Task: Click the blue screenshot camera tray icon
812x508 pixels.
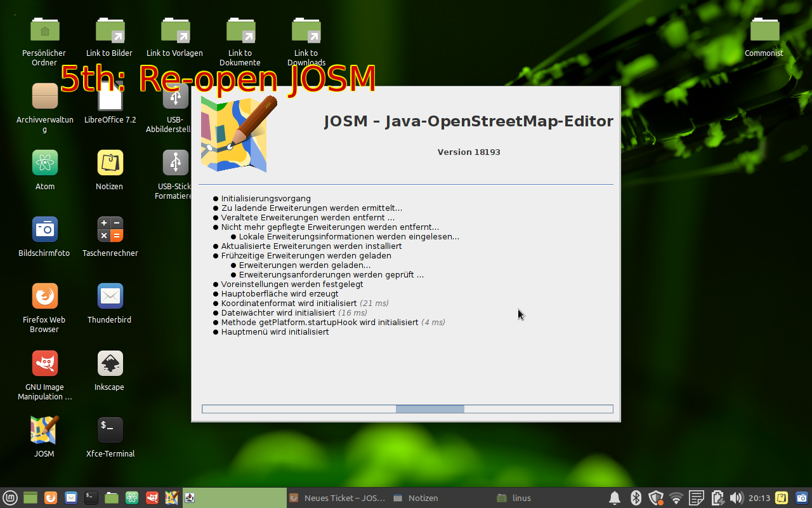Action: [x=802, y=498]
